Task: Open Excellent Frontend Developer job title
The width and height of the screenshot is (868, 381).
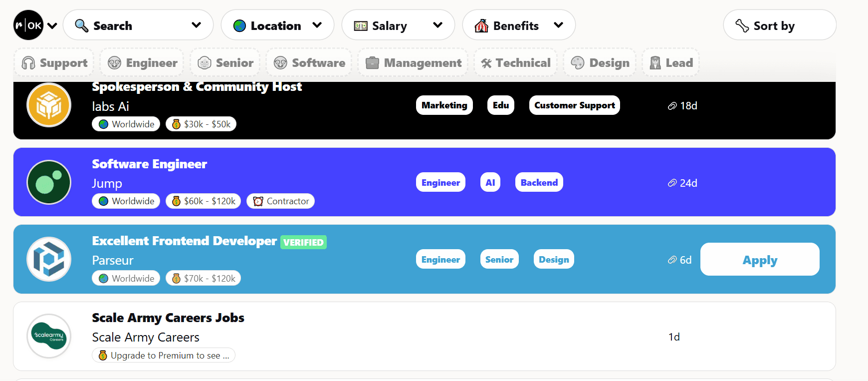Action: 185,241
